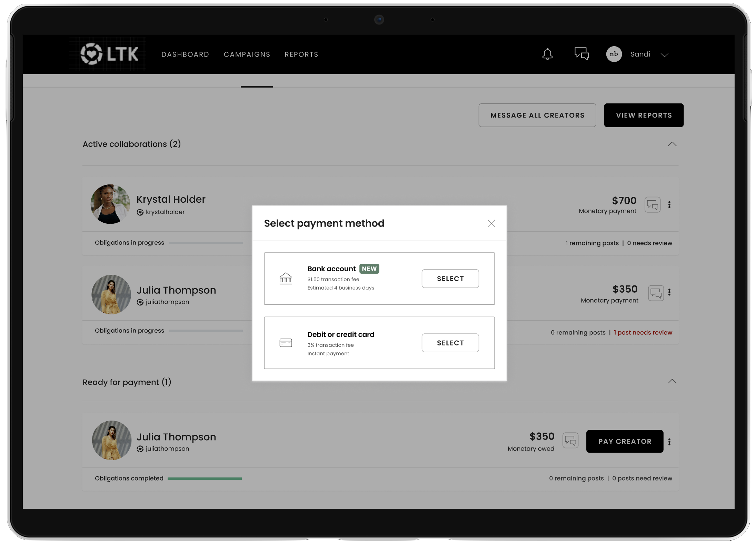Open the messages chat icon in header

[581, 54]
